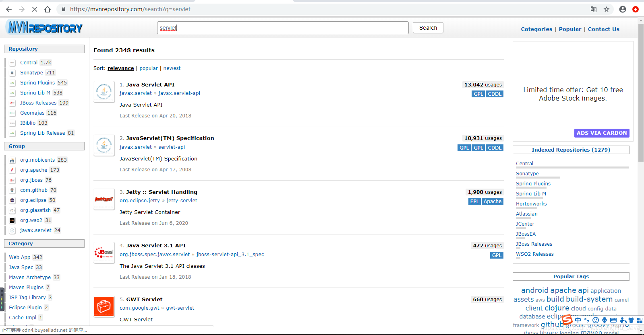
Task: Open browser home page
Action: tap(48, 9)
